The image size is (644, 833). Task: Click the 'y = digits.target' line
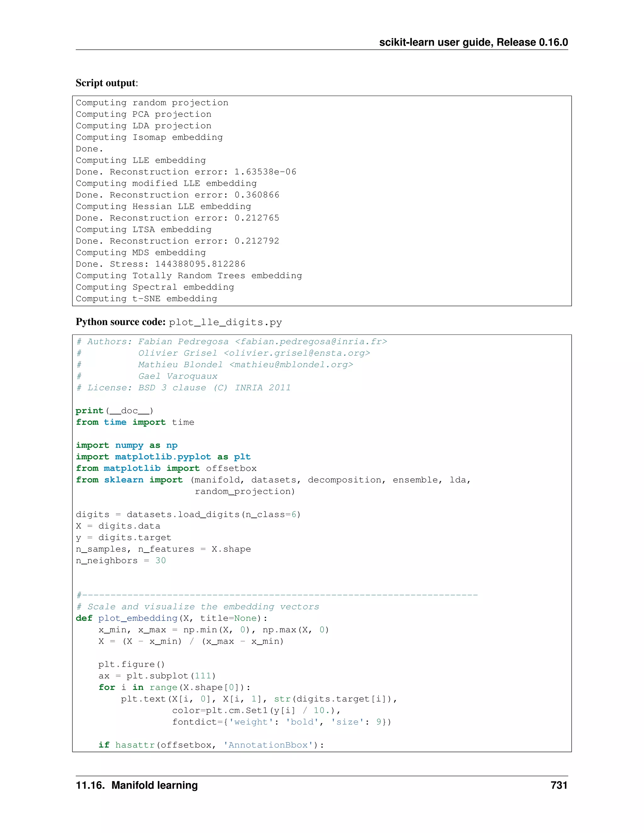(x=124, y=538)
